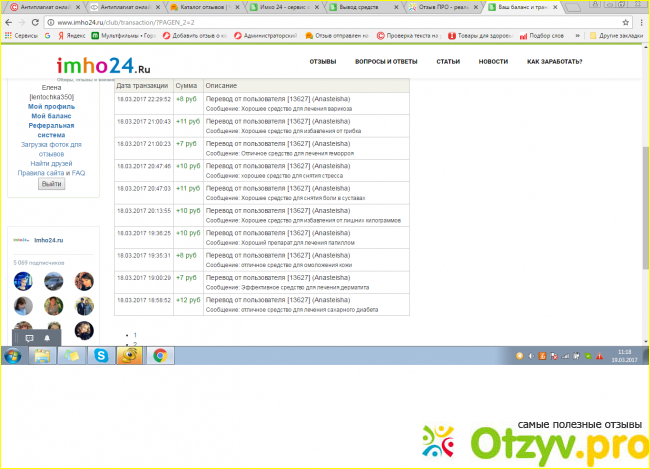The width and height of the screenshot is (650, 469).
Task: Open the file explorer taskbar icon
Action: (43, 355)
